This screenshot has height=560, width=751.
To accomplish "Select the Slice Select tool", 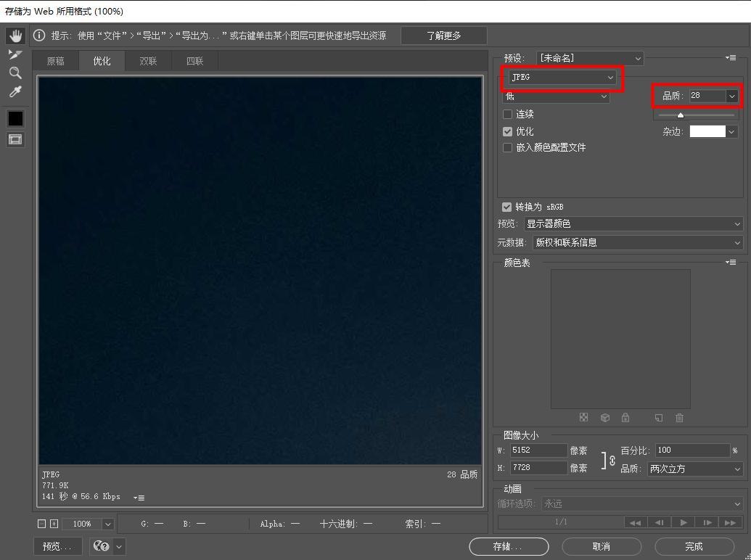I will coord(15,54).
